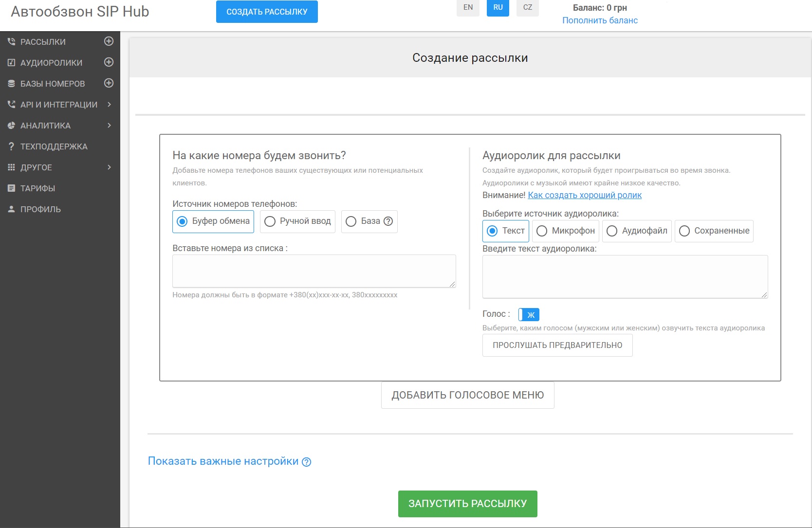
Task: Switch language to EN
Action: coord(468,8)
